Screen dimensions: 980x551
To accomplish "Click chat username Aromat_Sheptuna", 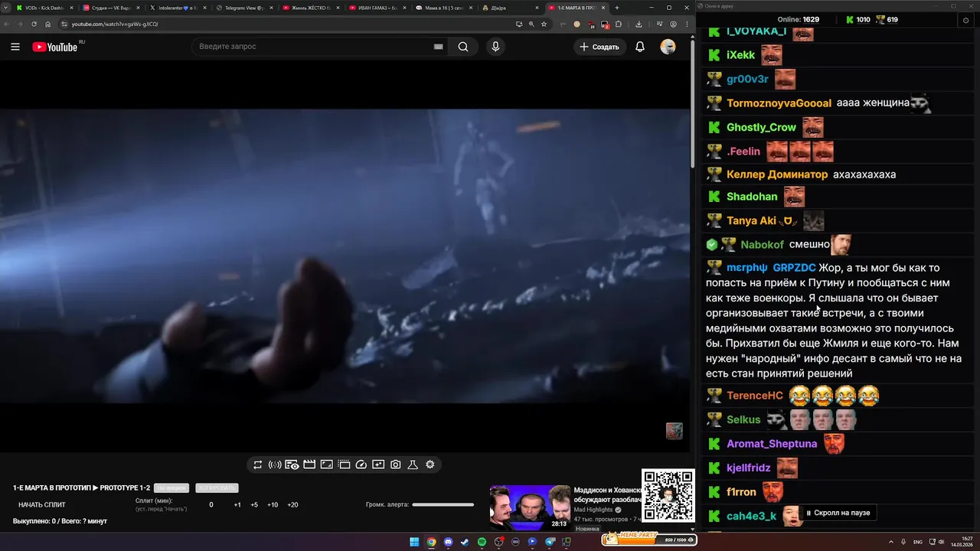I will [x=772, y=444].
